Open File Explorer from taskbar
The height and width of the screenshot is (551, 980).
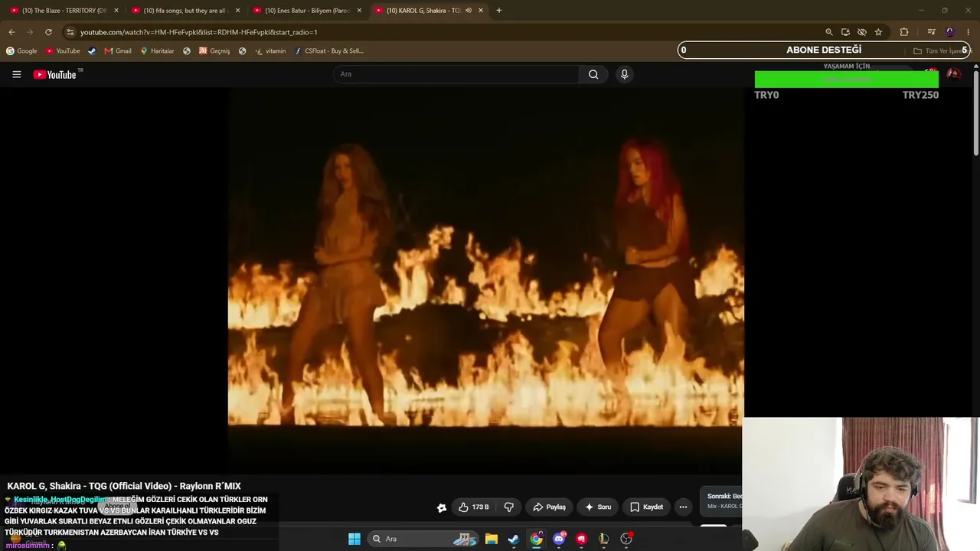(492, 539)
